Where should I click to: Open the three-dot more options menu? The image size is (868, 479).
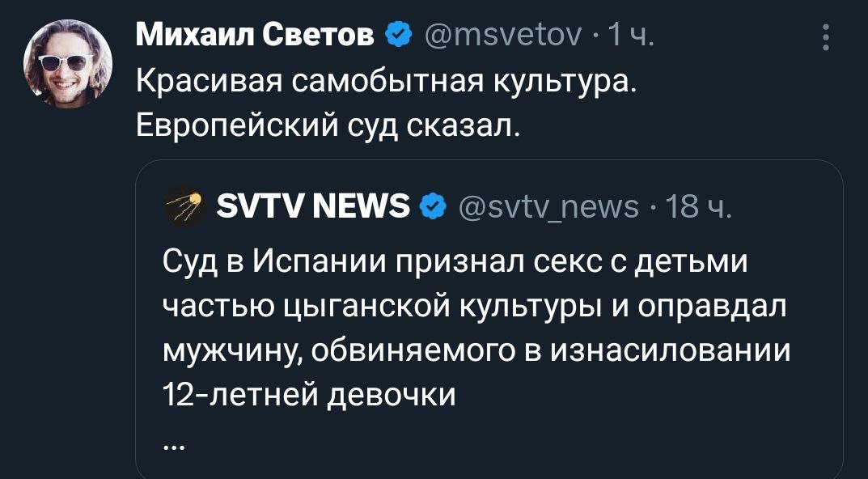point(825,37)
